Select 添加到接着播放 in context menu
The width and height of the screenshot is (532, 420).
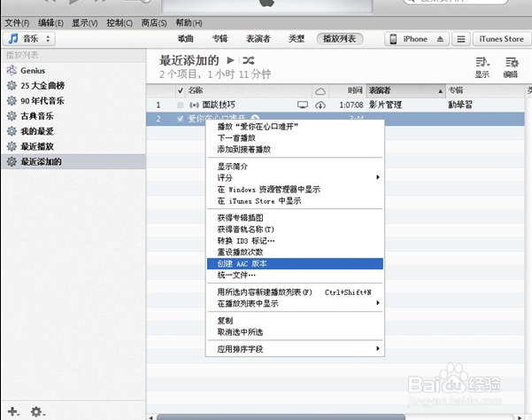click(x=295, y=149)
